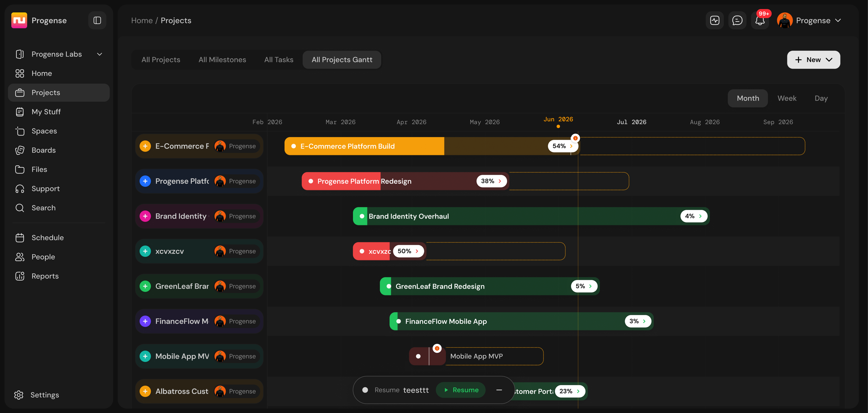
Task: Go to Home in sidebar
Action: tap(59, 73)
